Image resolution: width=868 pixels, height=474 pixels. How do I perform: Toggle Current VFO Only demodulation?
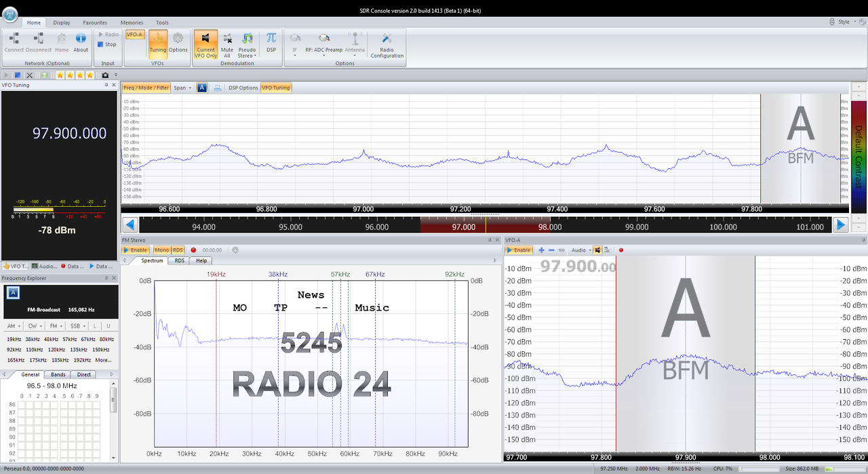point(205,45)
